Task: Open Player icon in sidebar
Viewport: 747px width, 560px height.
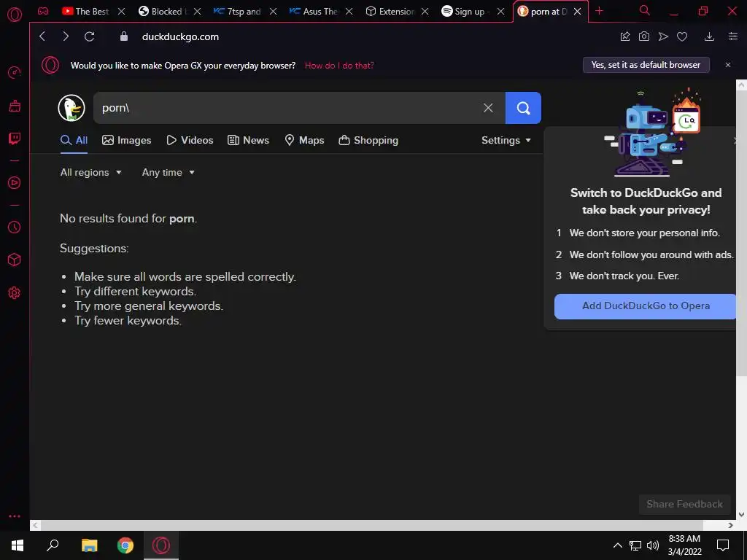Action: 15,183
